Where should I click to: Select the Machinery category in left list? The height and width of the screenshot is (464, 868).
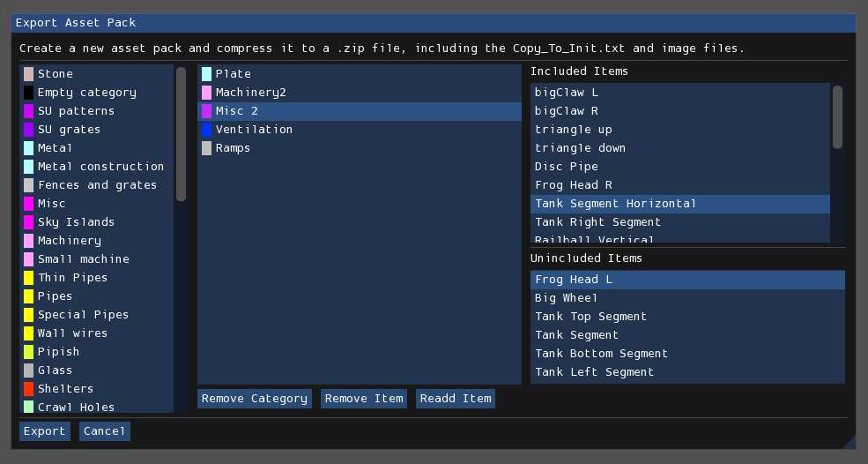(x=97, y=241)
